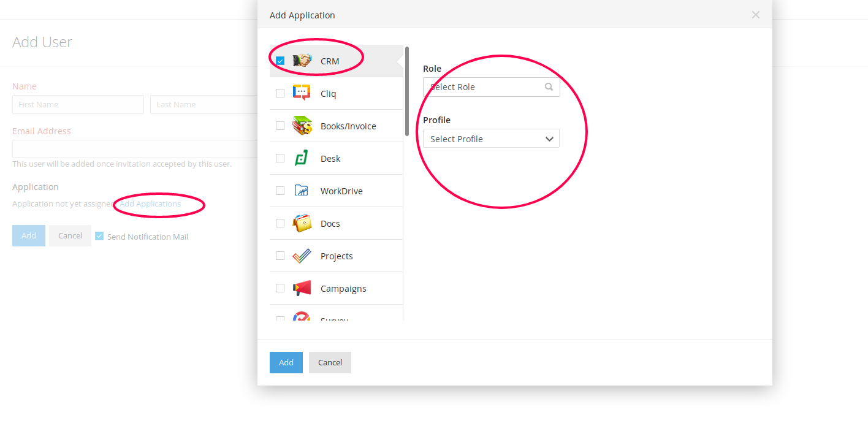Check the Campaigns checkbox
868x426 pixels.
pos(280,288)
